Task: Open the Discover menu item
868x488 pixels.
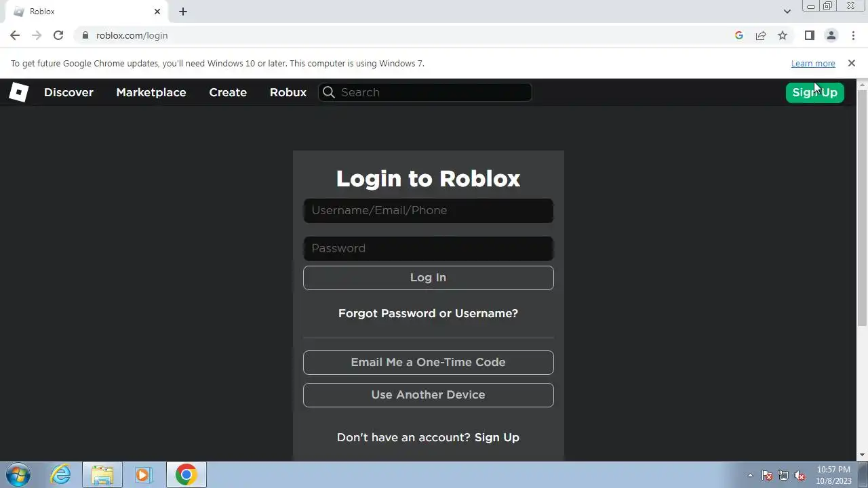Action: click(68, 92)
